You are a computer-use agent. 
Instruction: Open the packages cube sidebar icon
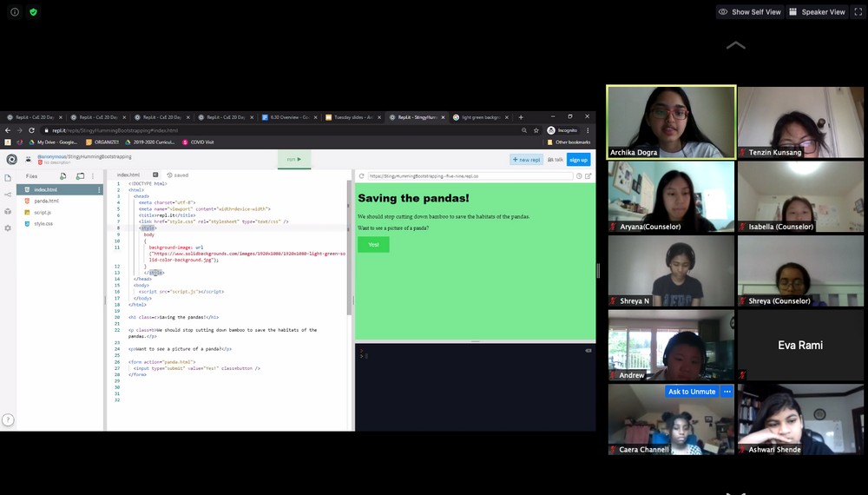coord(8,211)
